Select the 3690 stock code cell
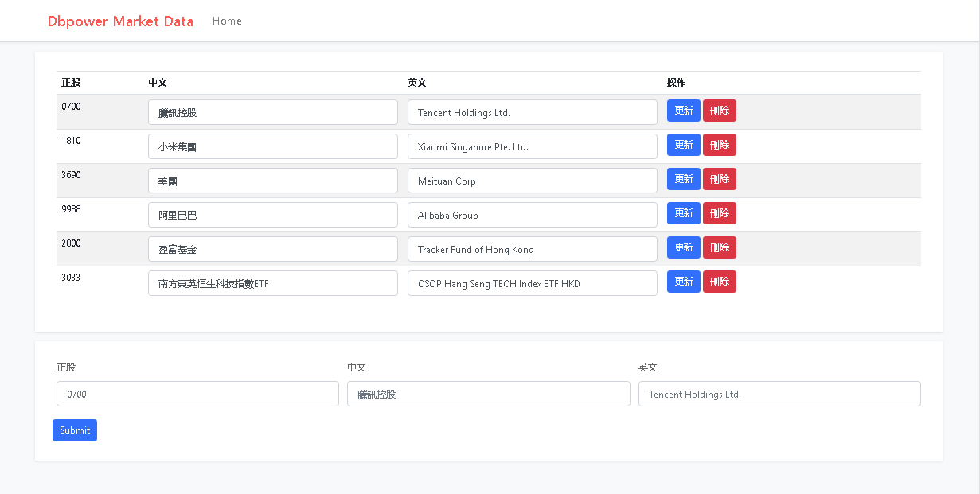This screenshot has width=980, height=494. point(100,181)
